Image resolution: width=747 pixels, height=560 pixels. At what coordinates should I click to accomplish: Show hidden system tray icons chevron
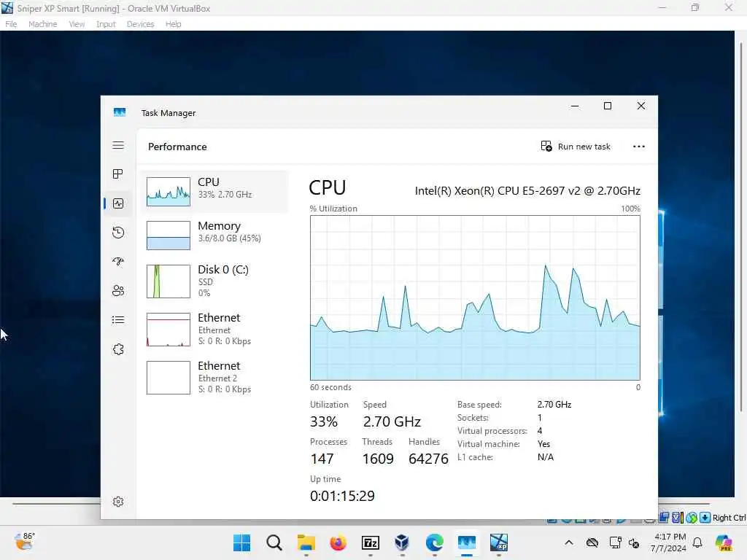(569, 542)
